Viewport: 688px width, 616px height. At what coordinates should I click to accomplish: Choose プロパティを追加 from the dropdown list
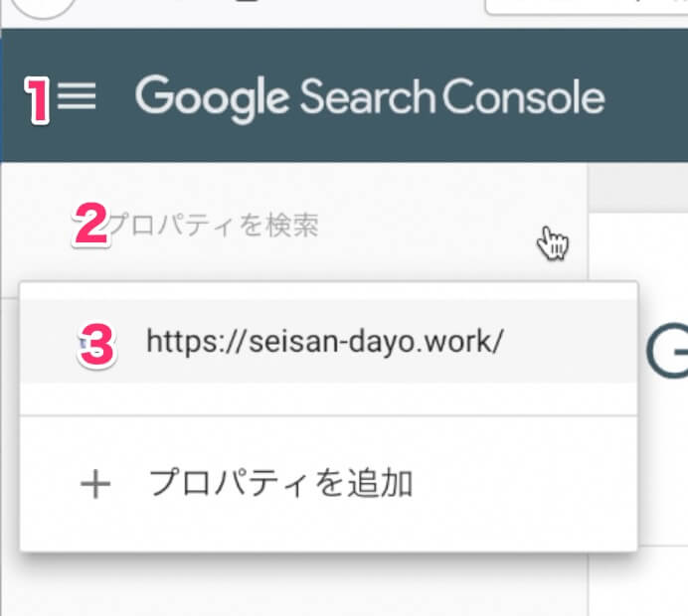[280, 485]
